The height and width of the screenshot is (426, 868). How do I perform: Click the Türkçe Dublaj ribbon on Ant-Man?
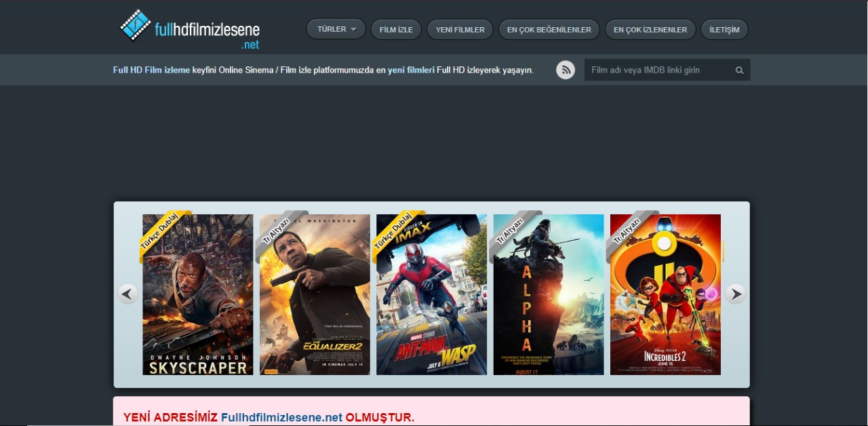pos(395,233)
